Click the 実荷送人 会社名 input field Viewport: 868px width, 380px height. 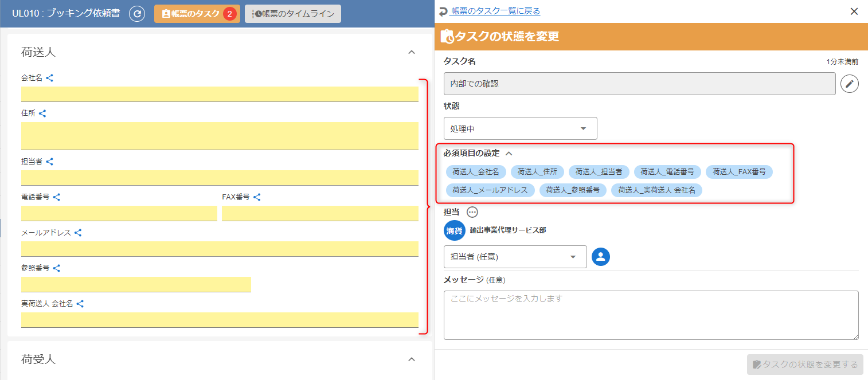click(x=220, y=320)
